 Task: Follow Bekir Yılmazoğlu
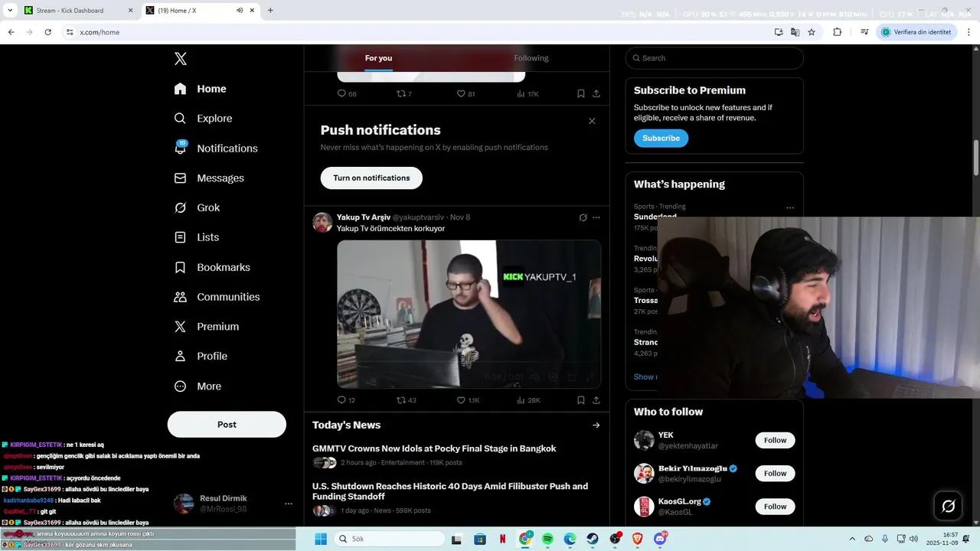click(x=775, y=474)
